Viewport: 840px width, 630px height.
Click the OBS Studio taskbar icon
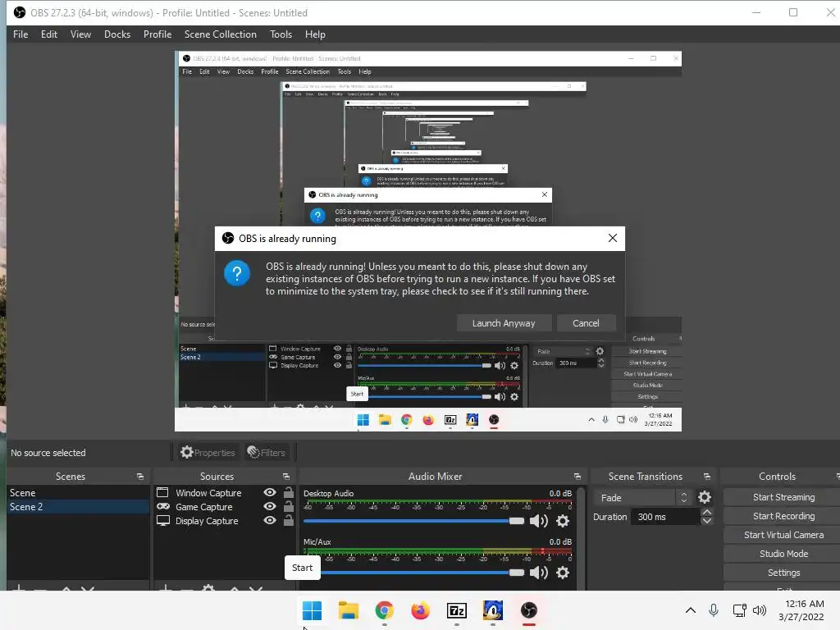pos(529,610)
